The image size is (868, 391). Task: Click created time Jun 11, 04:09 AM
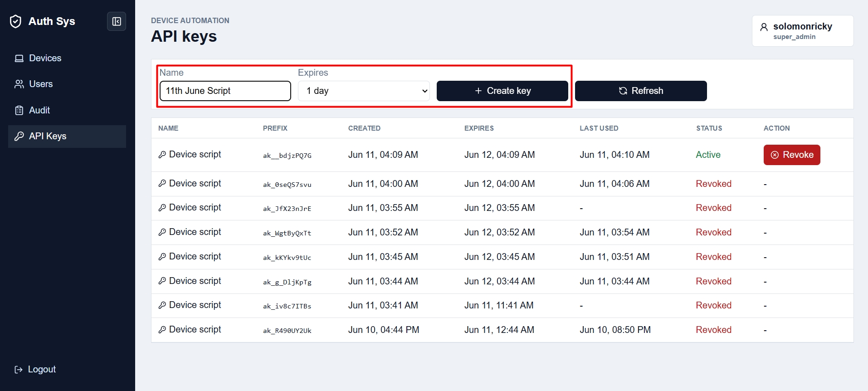383,155
